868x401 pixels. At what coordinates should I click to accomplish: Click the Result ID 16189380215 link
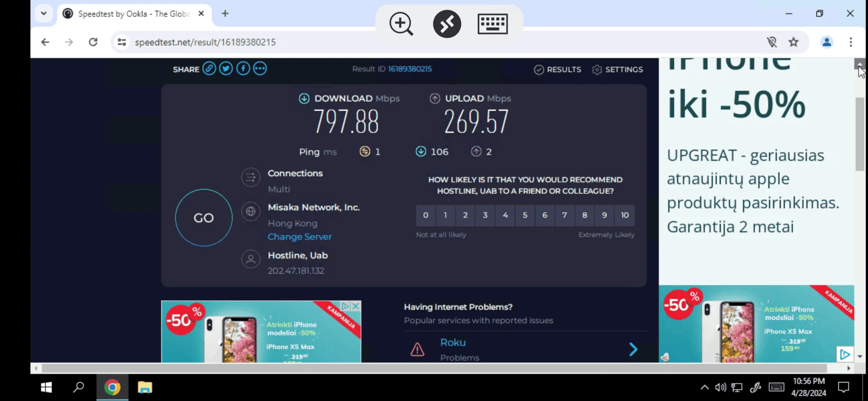(410, 69)
